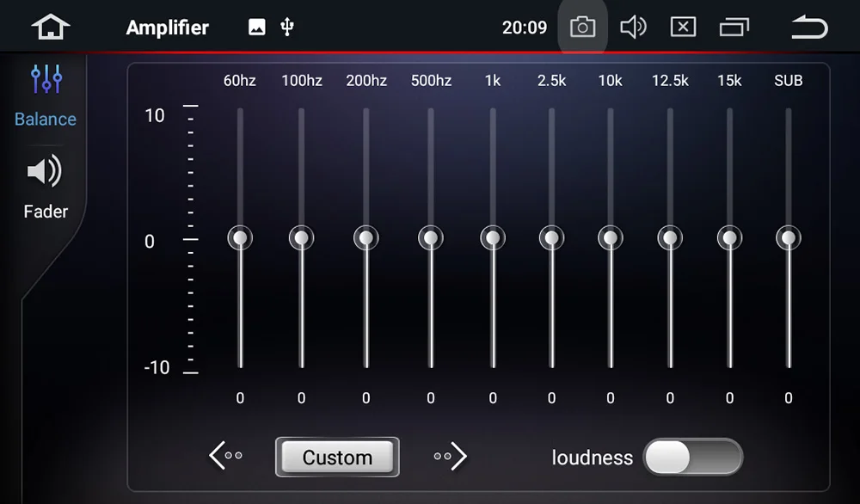Screen dimensions: 860x504
Task: Click the 500hz slider knob
Action: click(x=431, y=238)
